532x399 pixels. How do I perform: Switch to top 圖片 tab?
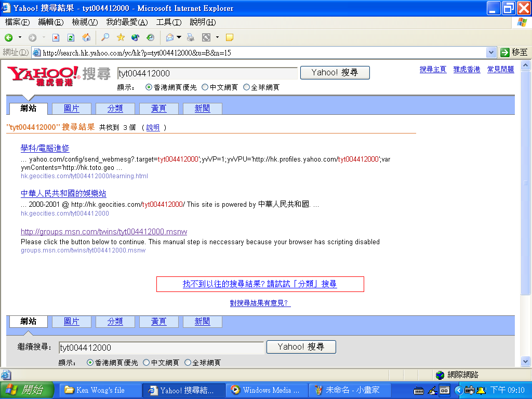click(72, 109)
